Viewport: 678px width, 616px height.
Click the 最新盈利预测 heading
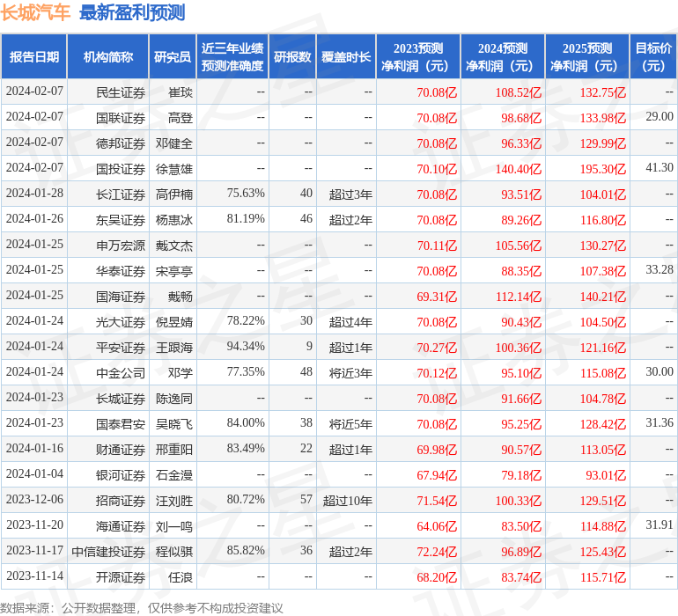pyautogui.click(x=132, y=12)
